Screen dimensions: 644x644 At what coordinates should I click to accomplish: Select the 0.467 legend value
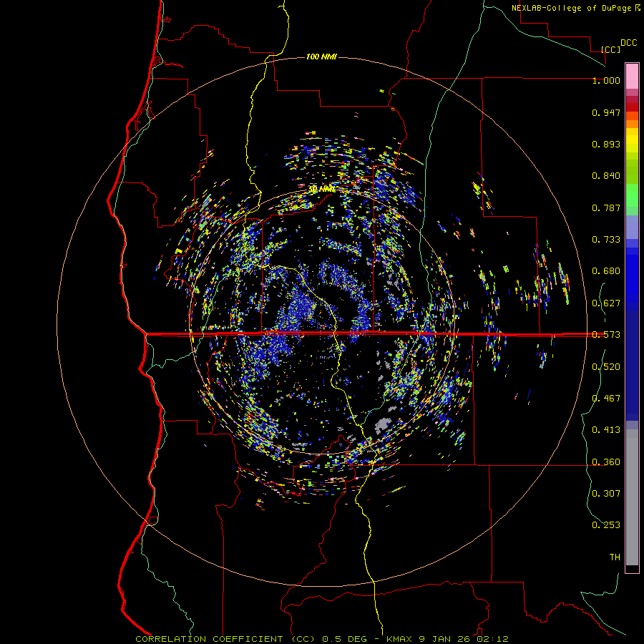(x=606, y=399)
